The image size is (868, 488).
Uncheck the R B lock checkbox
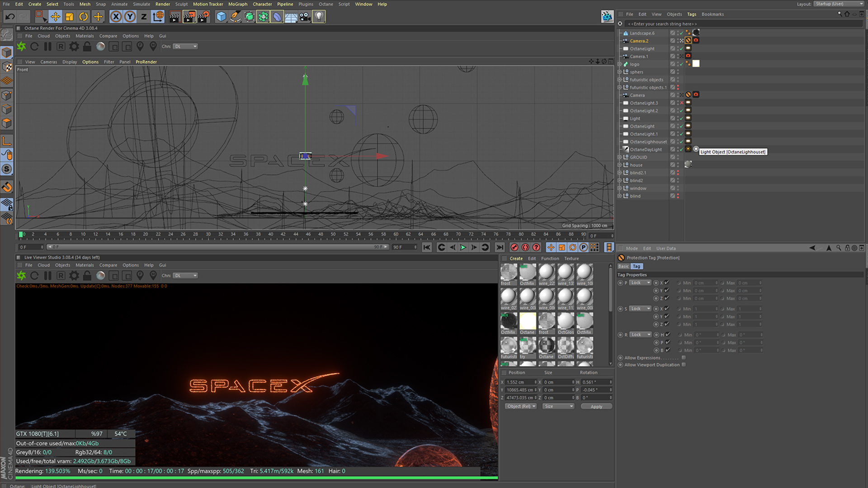coord(668,350)
